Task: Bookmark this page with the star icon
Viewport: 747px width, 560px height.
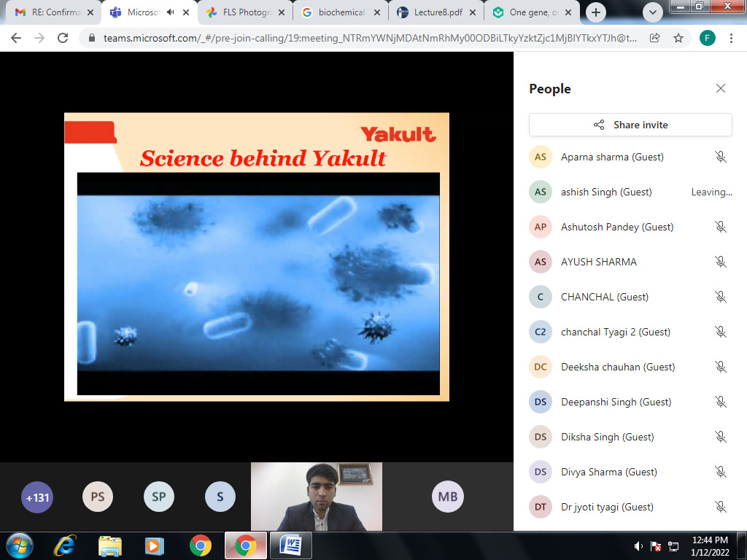Action: click(x=678, y=38)
